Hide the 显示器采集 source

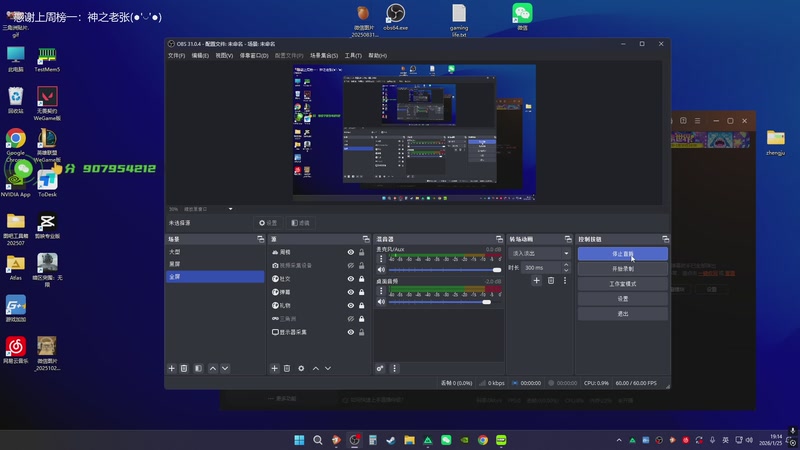point(351,332)
